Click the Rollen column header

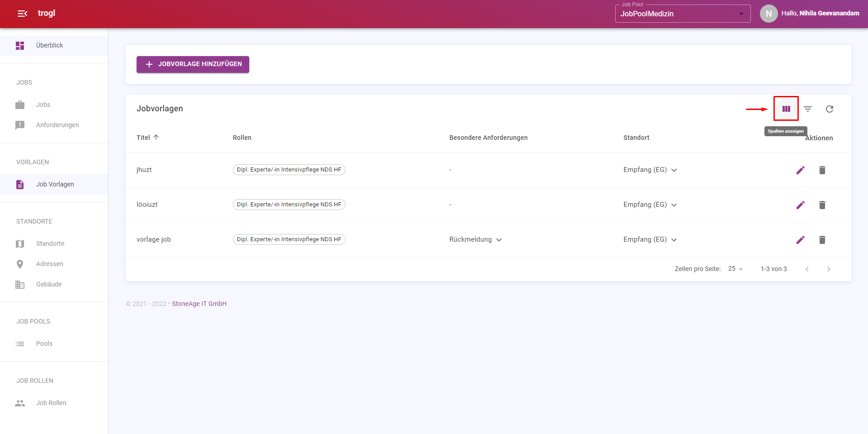pos(242,138)
